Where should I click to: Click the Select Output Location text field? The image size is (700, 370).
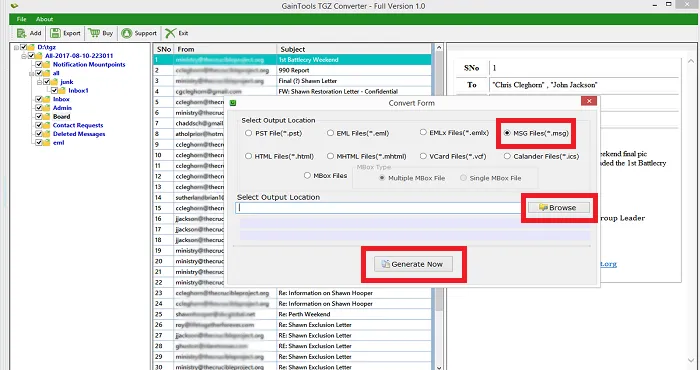click(379, 208)
